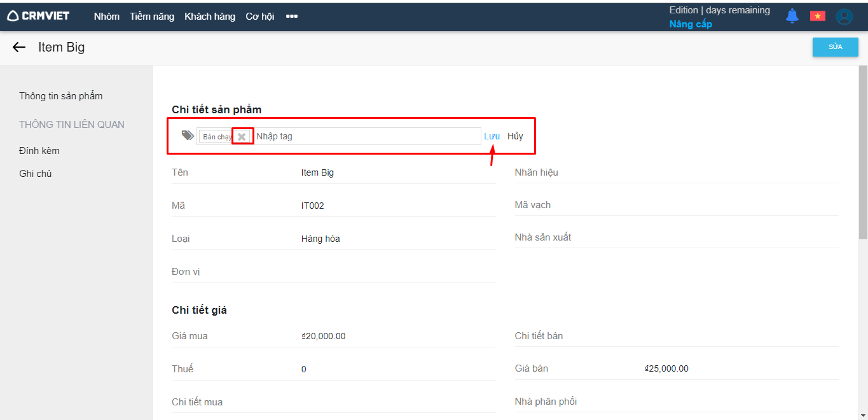Click the tag icon beside the tag box
The height and width of the screenshot is (420, 868).
188,136
